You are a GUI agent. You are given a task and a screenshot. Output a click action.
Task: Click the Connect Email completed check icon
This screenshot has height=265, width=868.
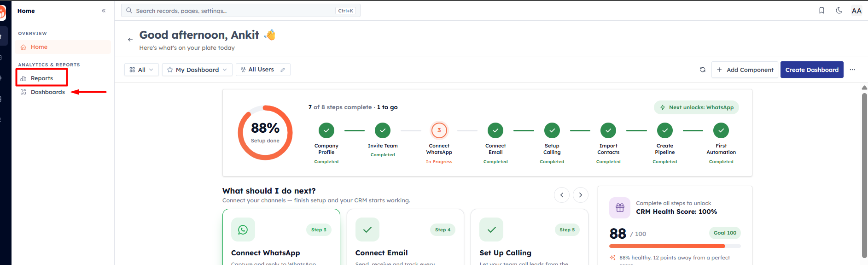pos(495,130)
